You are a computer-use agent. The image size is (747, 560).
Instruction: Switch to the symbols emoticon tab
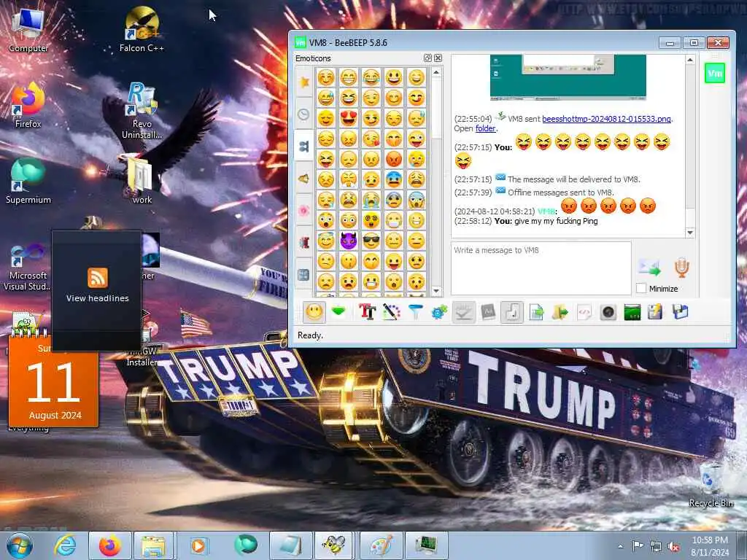304,275
